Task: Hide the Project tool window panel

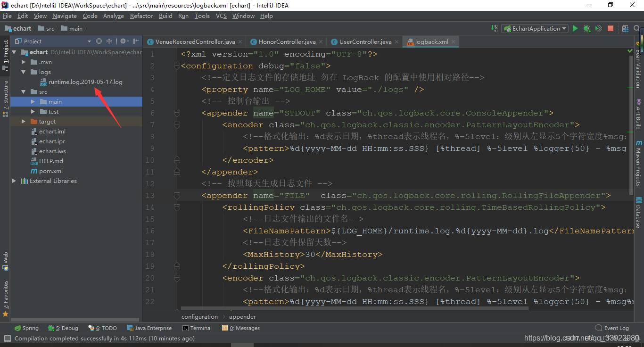Action: 136,41
